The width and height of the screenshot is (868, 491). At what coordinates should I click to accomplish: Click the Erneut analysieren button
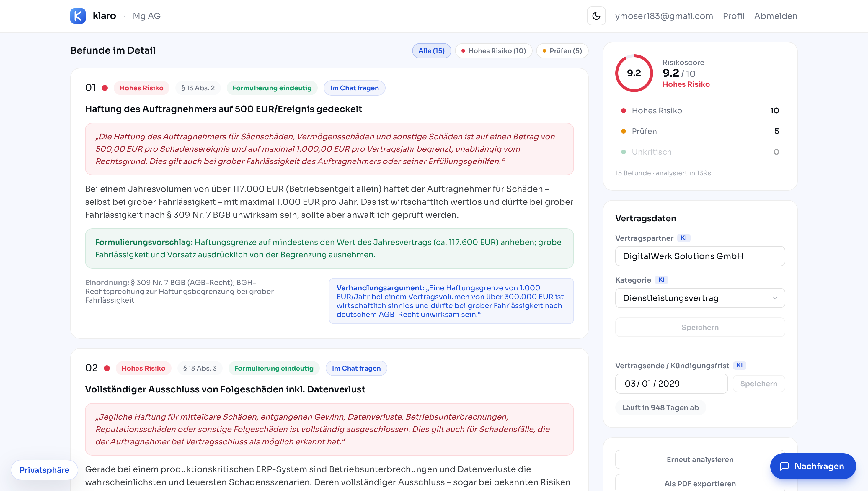(700, 459)
